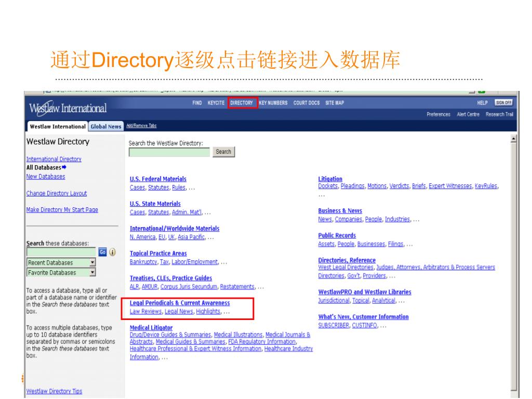
Task: Open the Legal News link
Action: coord(179,312)
